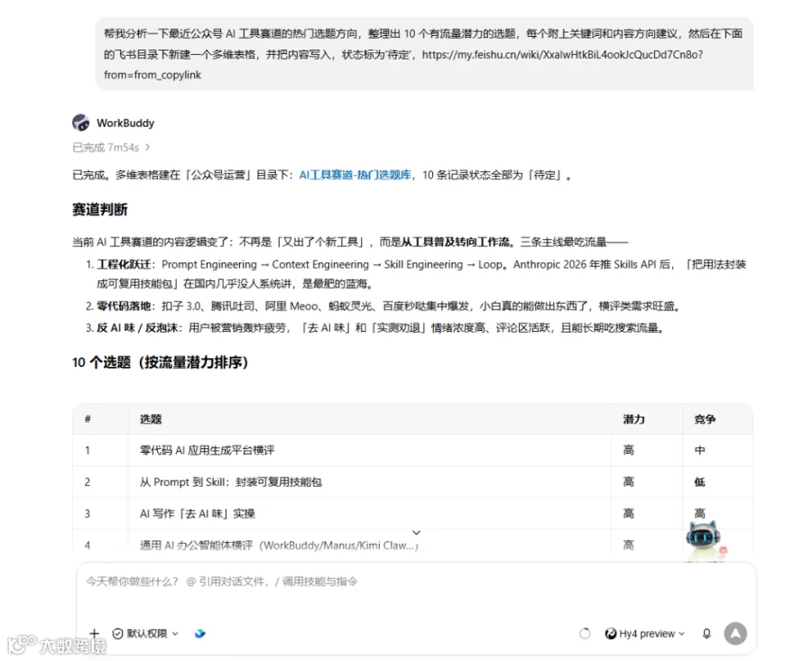Open the 默认权限 permissions dropdown
The image size is (812, 661).
coord(145,634)
